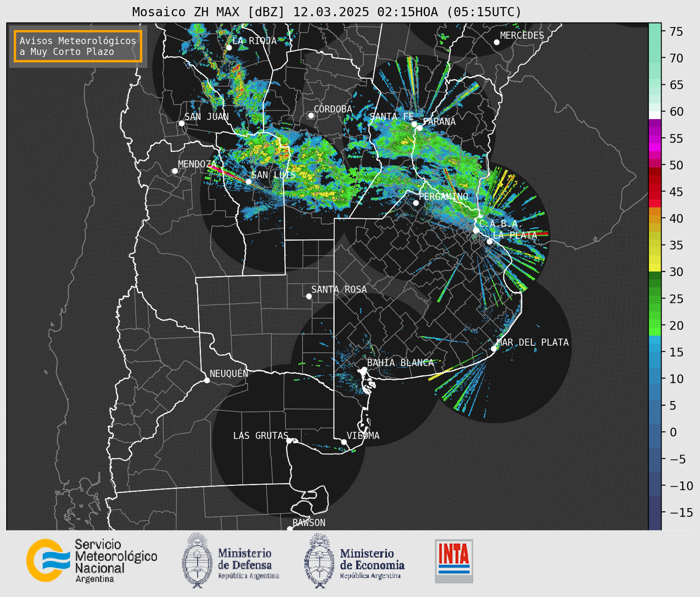
Task: Click the Bahía Blanca city marker dot
Action: click(x=364, y=369)
